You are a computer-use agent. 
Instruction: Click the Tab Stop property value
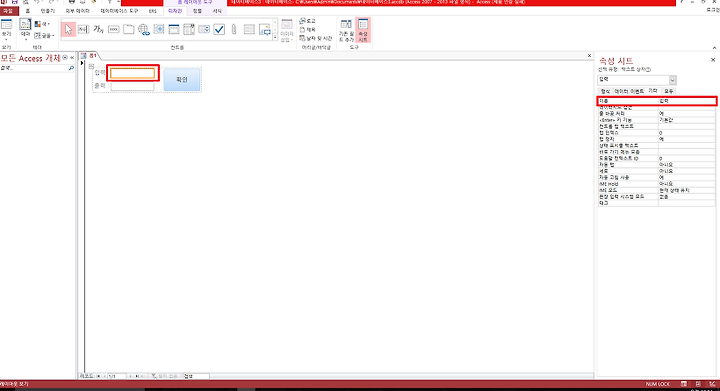(x=686, y=139)
